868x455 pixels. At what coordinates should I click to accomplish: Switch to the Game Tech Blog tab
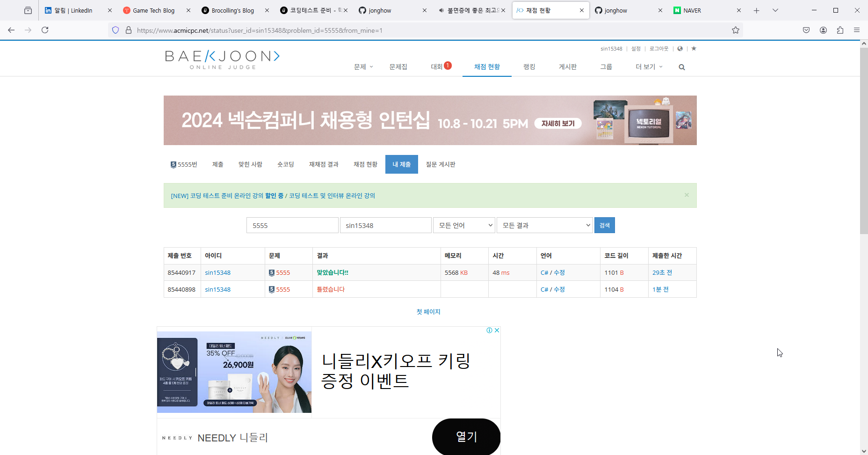coord(153,10)
